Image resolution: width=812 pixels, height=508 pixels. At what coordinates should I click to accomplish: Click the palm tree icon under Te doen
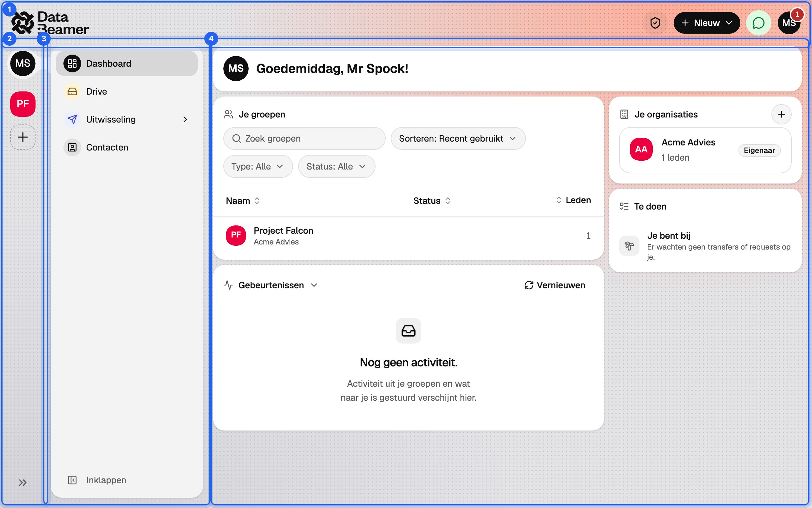(629, 246)
